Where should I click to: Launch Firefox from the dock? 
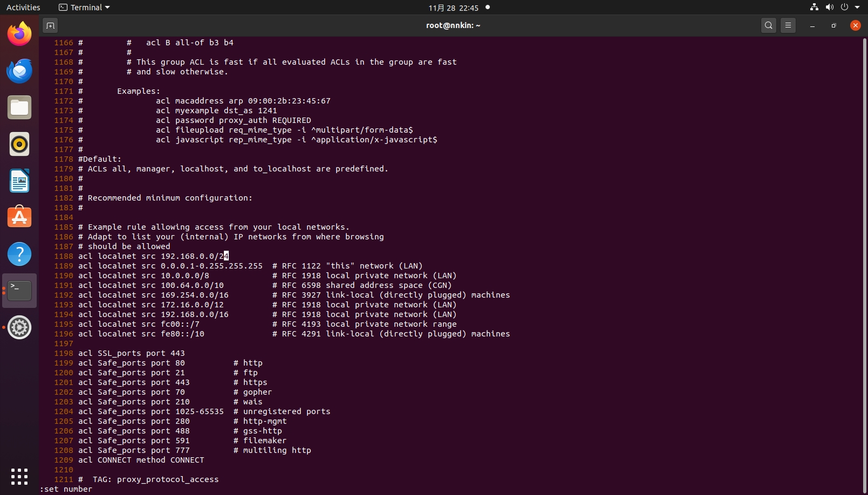[x=19, y=35]
